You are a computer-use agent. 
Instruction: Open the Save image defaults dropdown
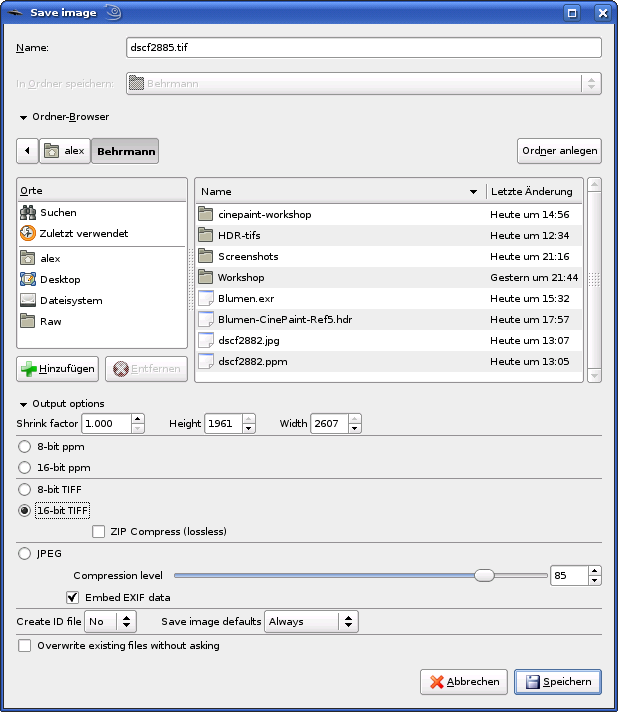pyautogui.click(x=310, y=622)
